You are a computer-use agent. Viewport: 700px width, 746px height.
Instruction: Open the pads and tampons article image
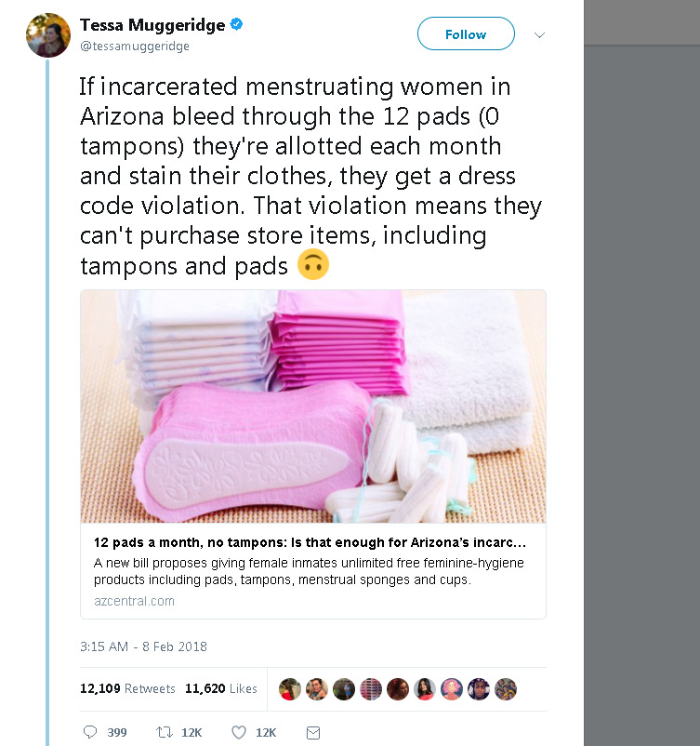point(313,406)
